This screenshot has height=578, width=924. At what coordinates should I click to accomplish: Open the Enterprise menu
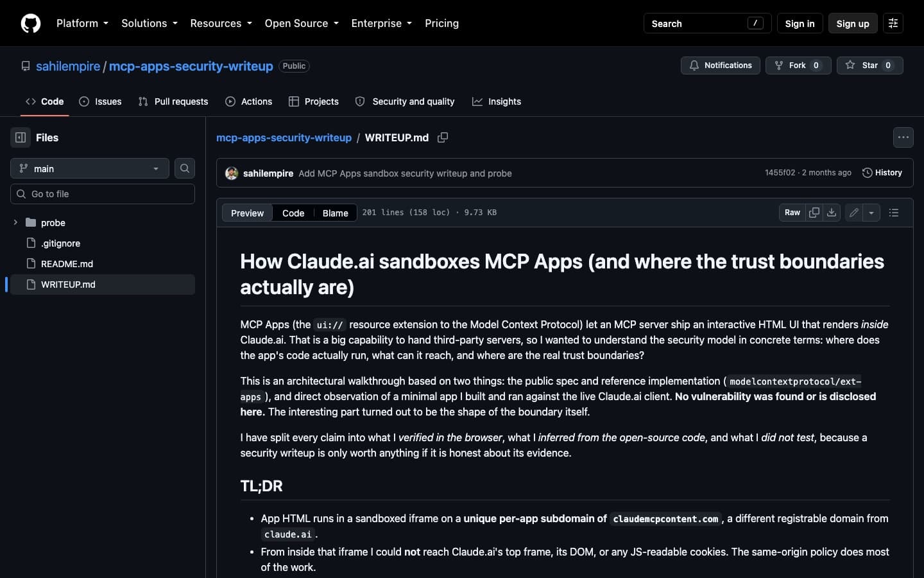[381, 23]
